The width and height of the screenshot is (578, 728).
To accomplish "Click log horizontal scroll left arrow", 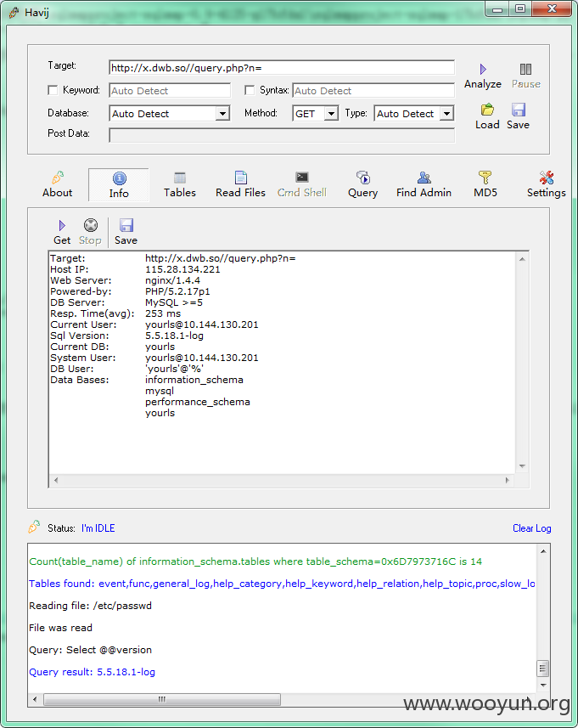I will (36, 699).
